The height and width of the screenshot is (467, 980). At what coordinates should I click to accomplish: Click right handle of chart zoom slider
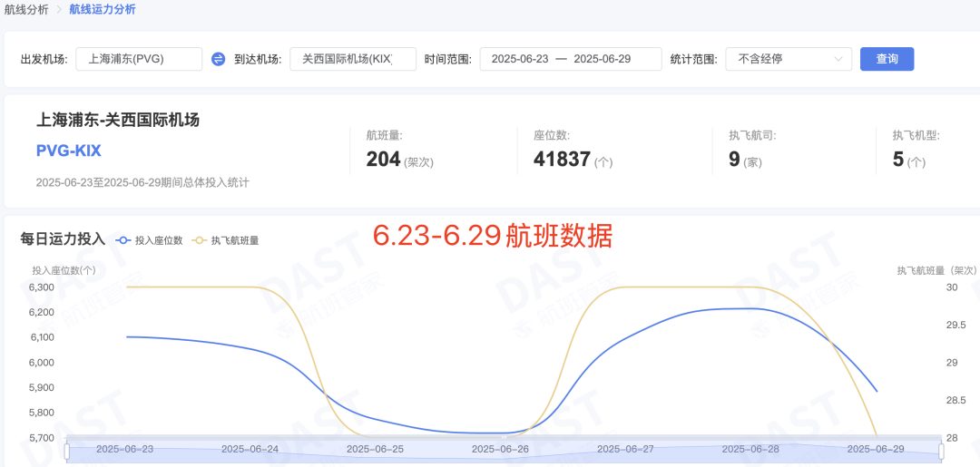(x=941, y=451)
